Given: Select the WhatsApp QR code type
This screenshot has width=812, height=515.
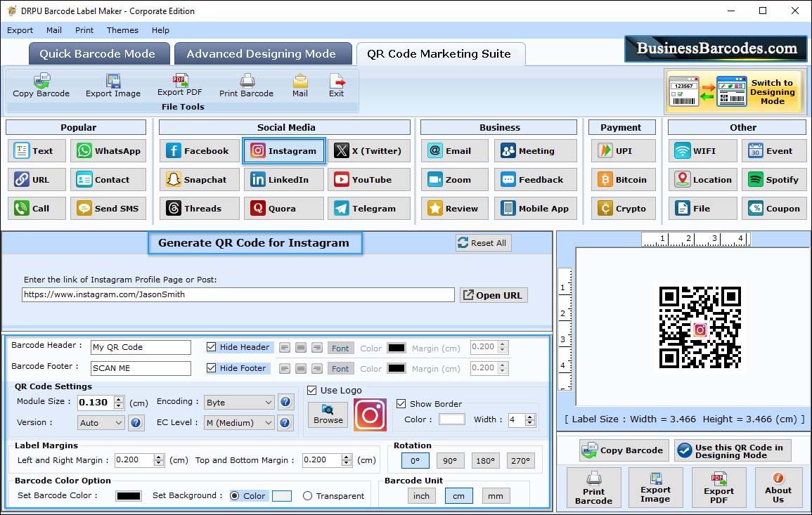Looking at the screenshot, I should 108,150.
